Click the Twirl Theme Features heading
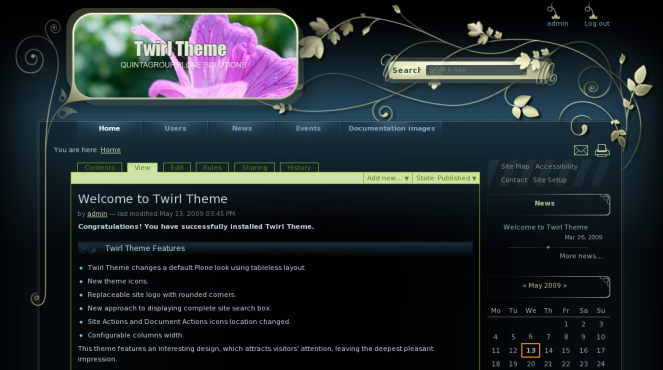The width and height of the screenshot is (663, 370). point(145,248)
